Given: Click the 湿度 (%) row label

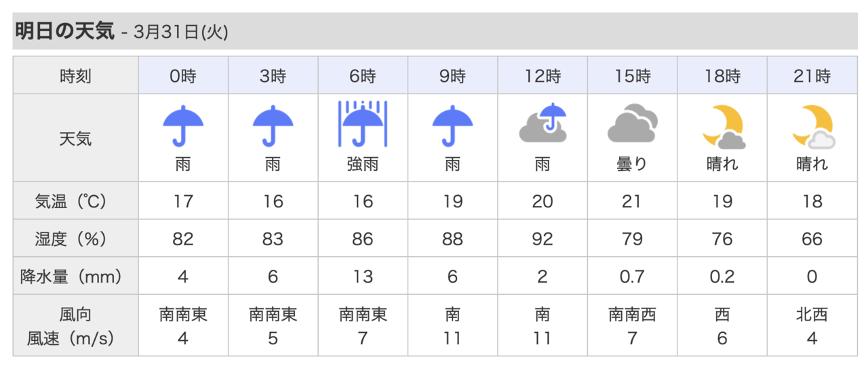Looking at the screenshot, I should 75,239.
